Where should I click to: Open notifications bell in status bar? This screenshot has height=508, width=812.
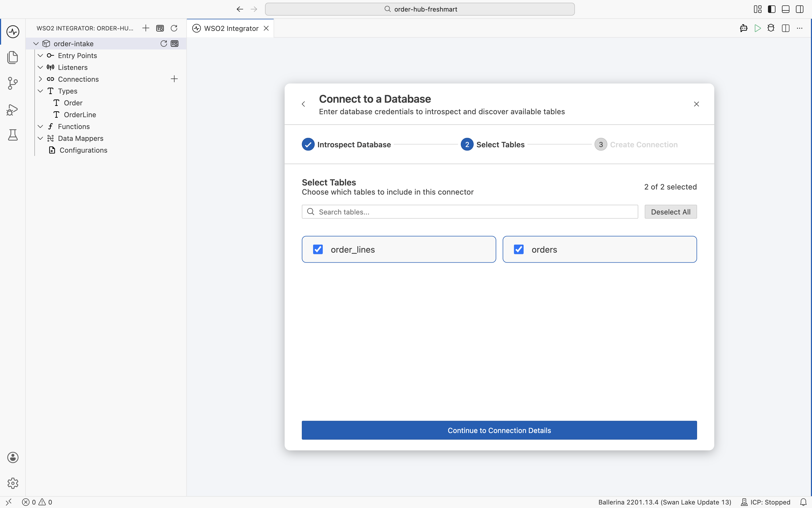coord(803,502)
